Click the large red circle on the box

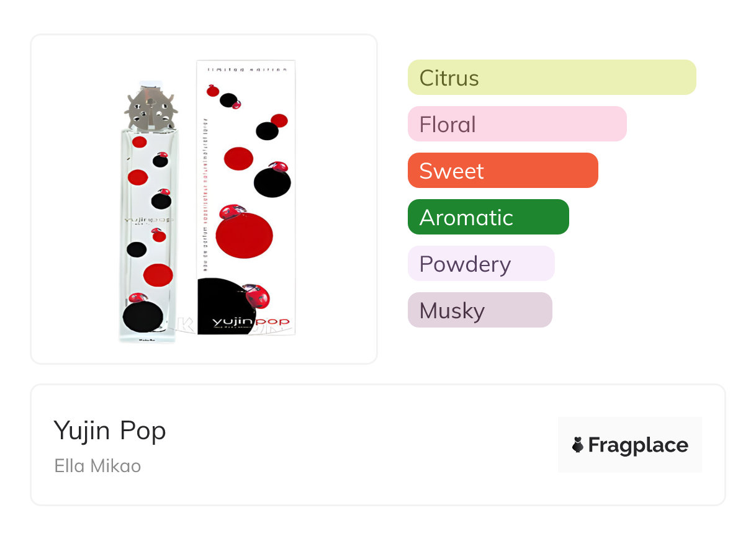tap(244, 237)
